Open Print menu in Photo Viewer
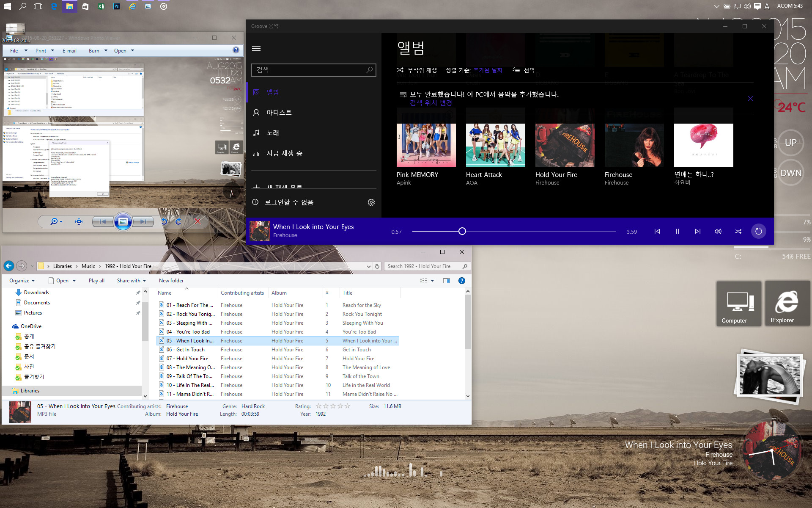This screenshot has width=812, height=508. [44, 51]
